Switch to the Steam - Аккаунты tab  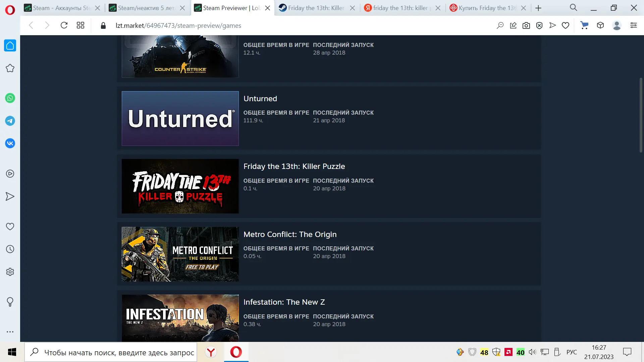pyautogui.click(x=62, y=8)
